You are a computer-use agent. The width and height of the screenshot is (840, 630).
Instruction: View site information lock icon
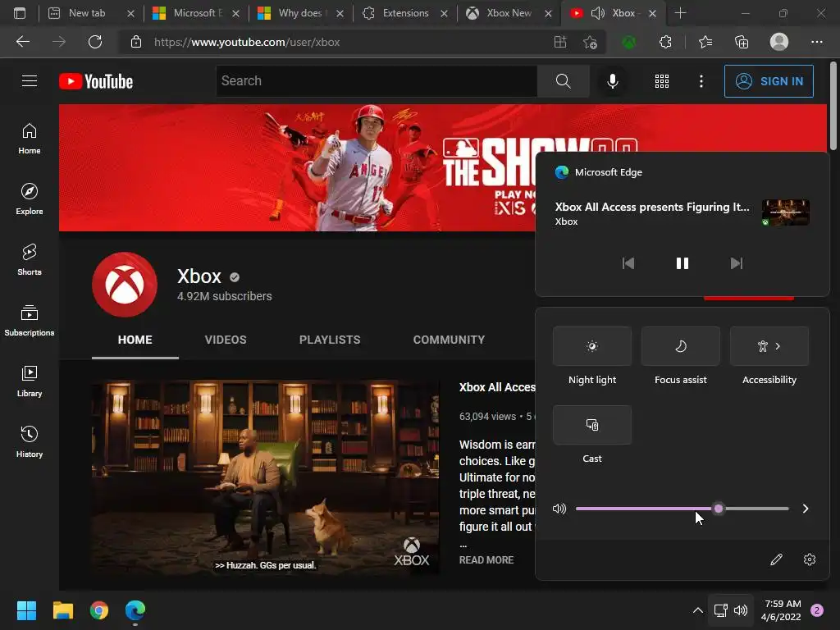(x=136, y=42)
